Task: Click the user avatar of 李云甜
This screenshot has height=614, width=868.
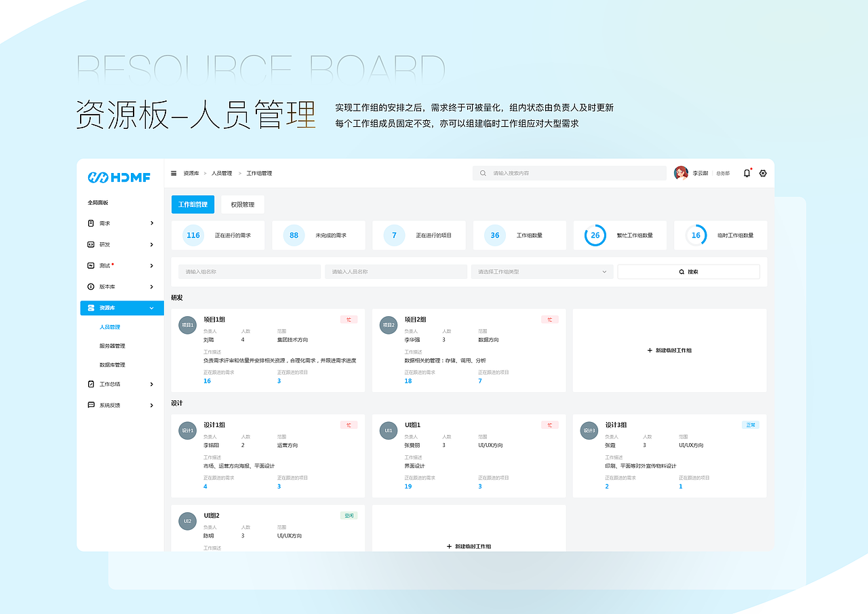Action: (x=681, y=173)
